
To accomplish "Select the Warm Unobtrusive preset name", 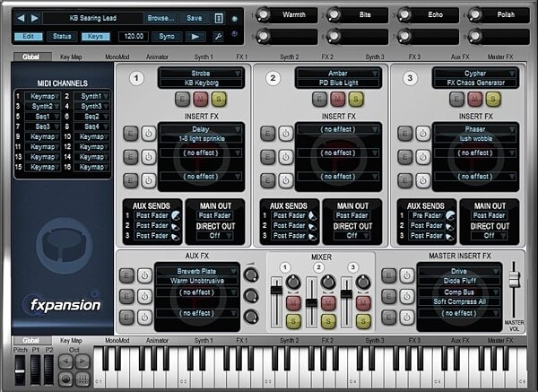I will point(197,281).
